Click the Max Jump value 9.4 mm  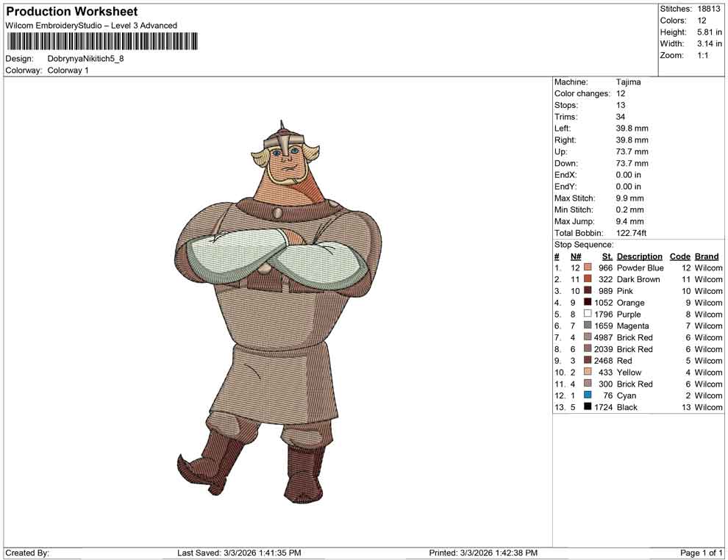629,221
